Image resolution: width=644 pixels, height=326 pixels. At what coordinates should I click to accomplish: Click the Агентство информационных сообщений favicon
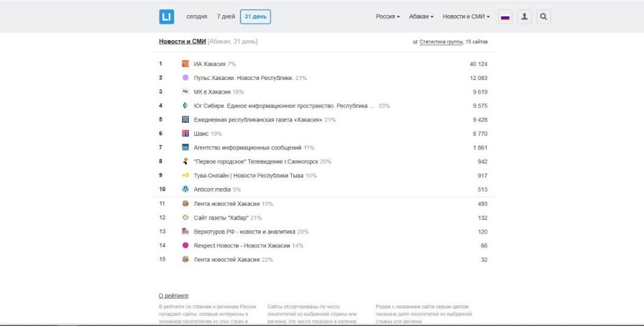[x=186, y=147]
